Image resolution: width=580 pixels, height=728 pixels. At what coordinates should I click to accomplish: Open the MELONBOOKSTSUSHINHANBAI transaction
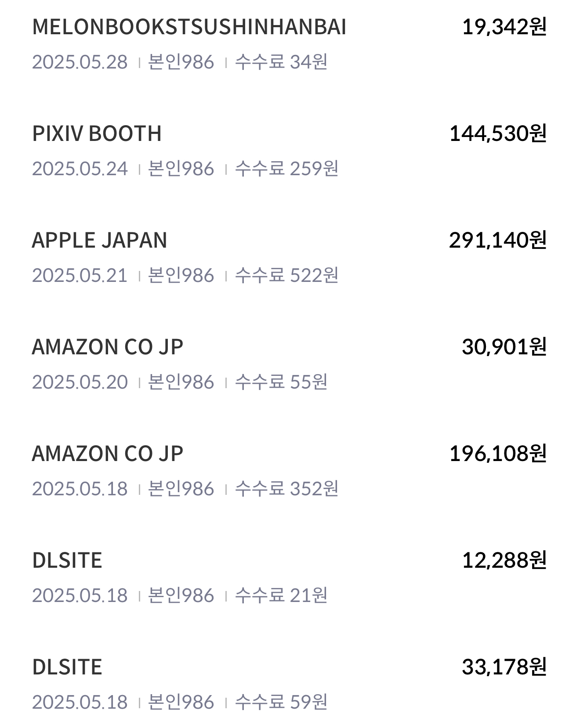point(290,44)
